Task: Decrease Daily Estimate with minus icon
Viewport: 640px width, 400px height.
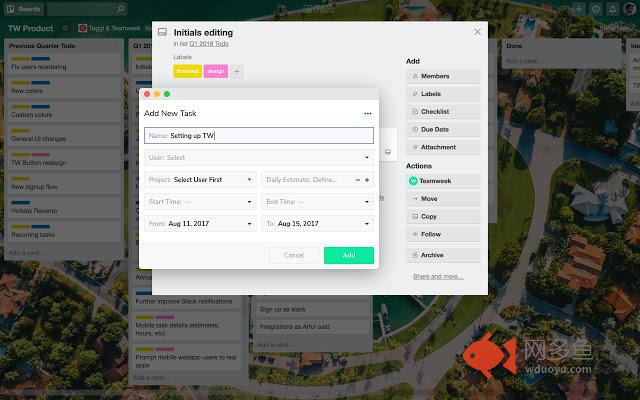Action: coord(358,180)
